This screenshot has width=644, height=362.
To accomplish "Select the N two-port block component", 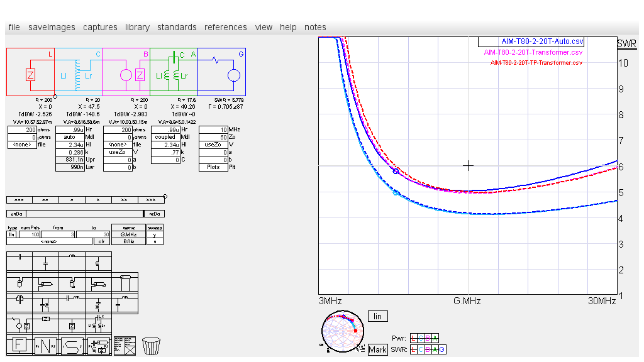I will pyautogui.click(x=45, y=345).
